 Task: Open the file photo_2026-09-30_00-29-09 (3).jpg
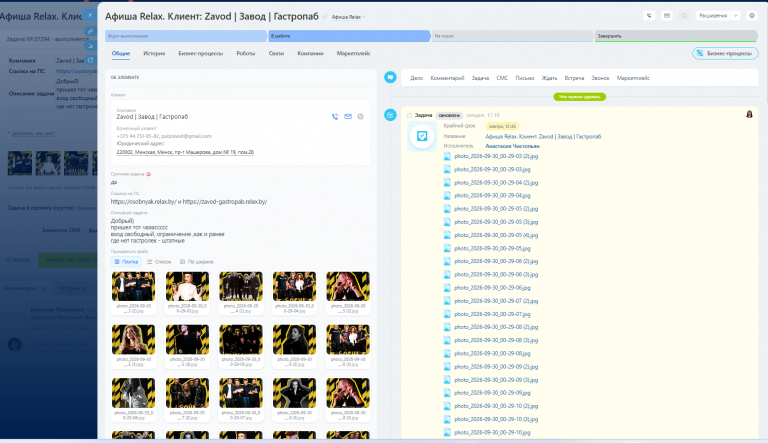[x=496, y=380]
